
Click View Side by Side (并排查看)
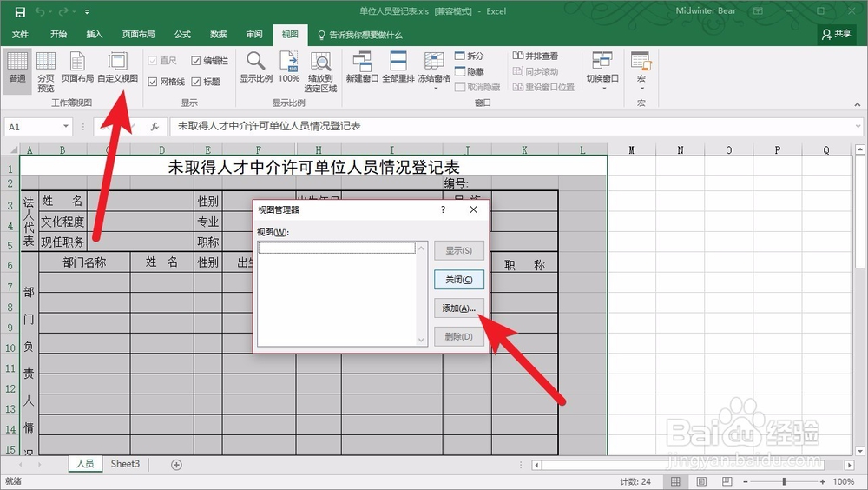(536, 56)
